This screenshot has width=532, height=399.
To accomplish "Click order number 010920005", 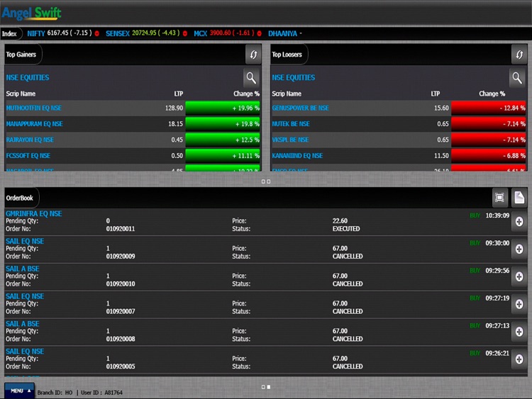I will pyautogui.click(x=121, y=366).
